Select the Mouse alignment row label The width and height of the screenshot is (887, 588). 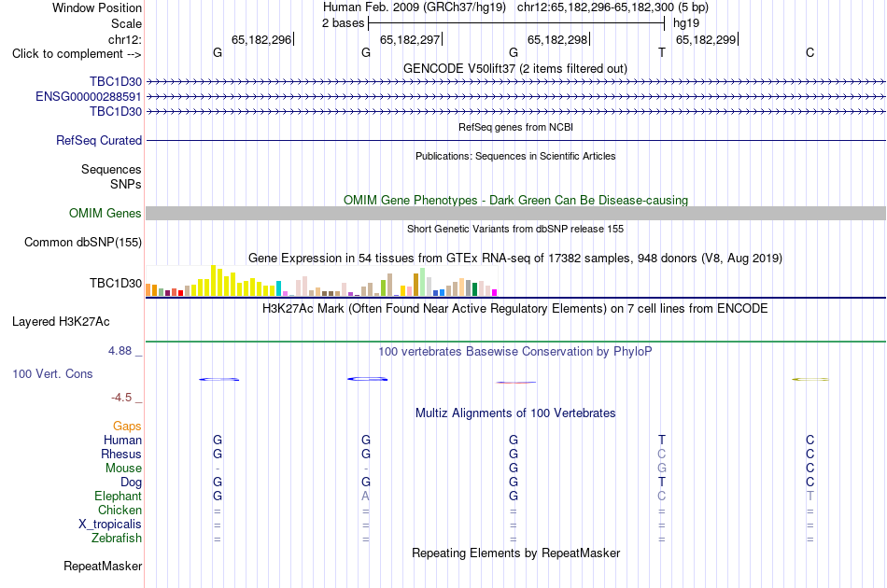[x=123, y=469]
